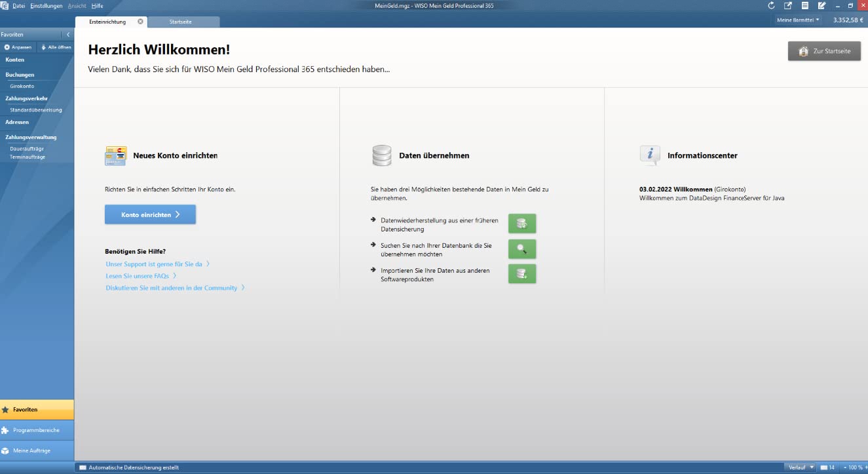Go to Zur Startseite button
Screen dimensions: 868x474
pyautogui.click(x=824, y=51)
